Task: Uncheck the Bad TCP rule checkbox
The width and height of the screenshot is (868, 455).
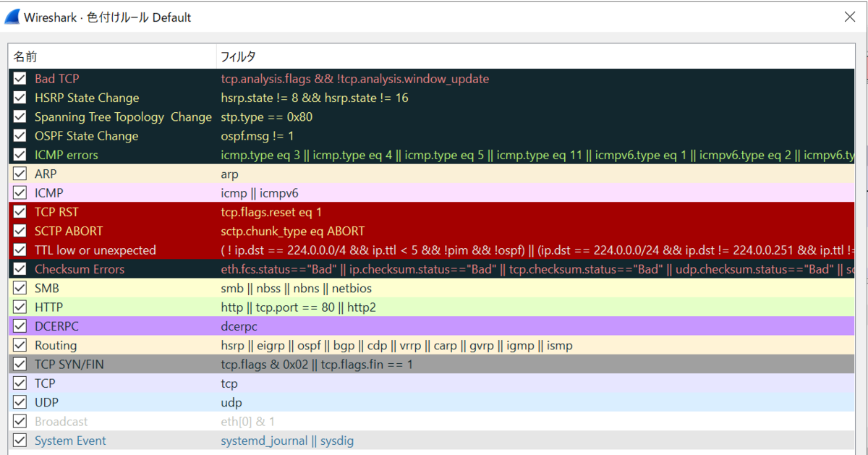Action: pyautogui.click(x=20, y=79)
